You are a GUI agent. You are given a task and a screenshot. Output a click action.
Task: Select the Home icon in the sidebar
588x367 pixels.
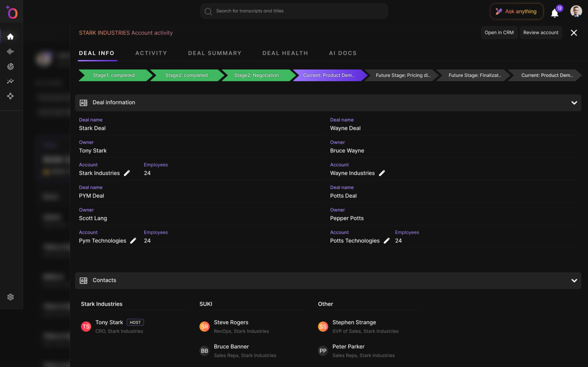(10, 36)
